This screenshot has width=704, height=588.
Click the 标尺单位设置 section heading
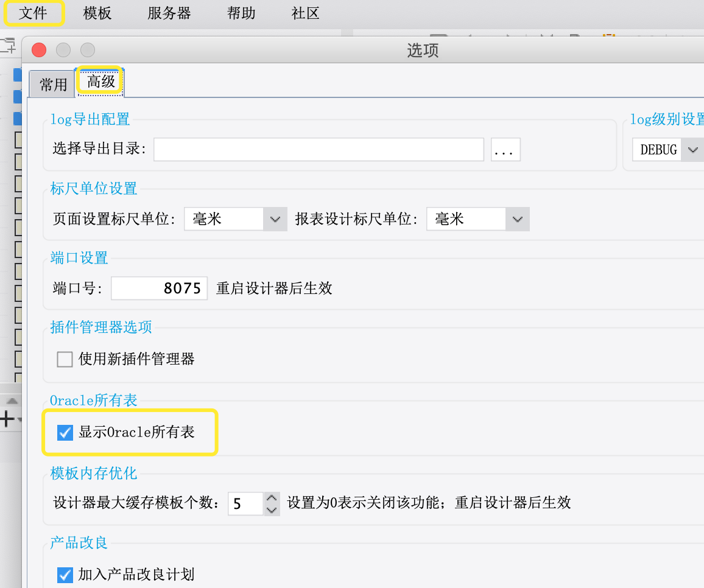coord(93,189)
